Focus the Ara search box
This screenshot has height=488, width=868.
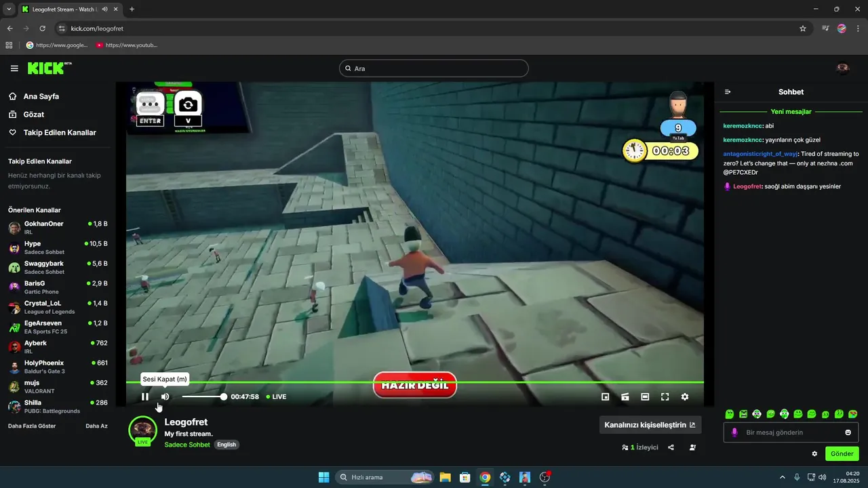pos(433,68)
